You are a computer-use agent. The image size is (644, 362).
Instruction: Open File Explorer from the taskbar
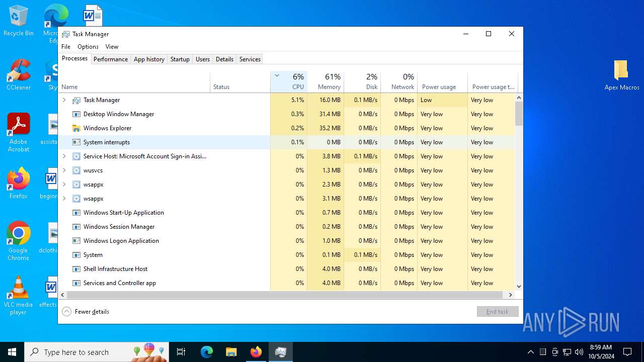tap(231, 352)
